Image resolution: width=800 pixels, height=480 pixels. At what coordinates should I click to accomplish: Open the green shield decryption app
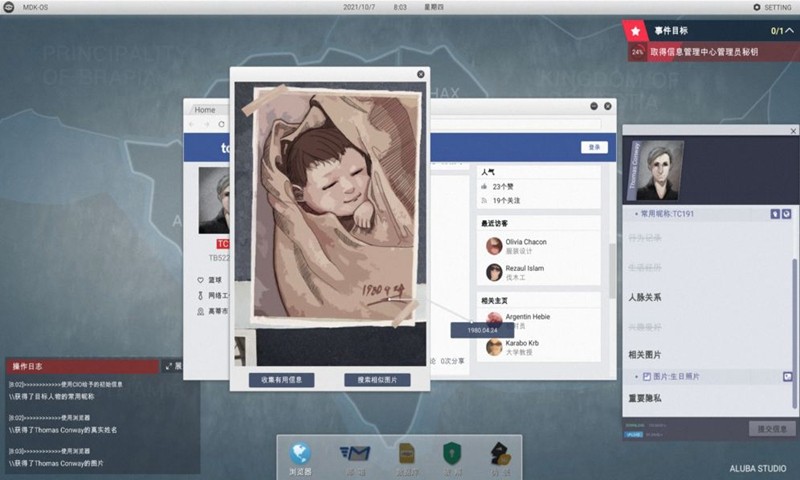click(452, 455)
